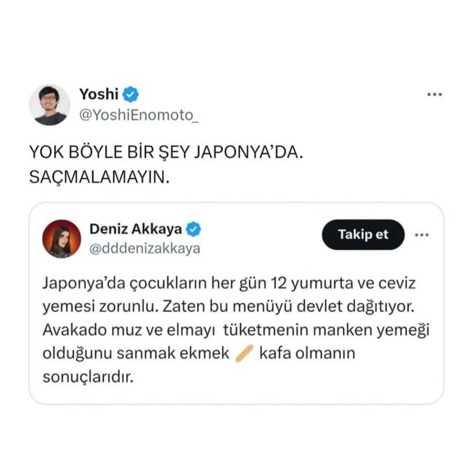Click the word Avakado in the quoted tweet
The width and height of the screenshot is (470, 476).
pos(74,330)
